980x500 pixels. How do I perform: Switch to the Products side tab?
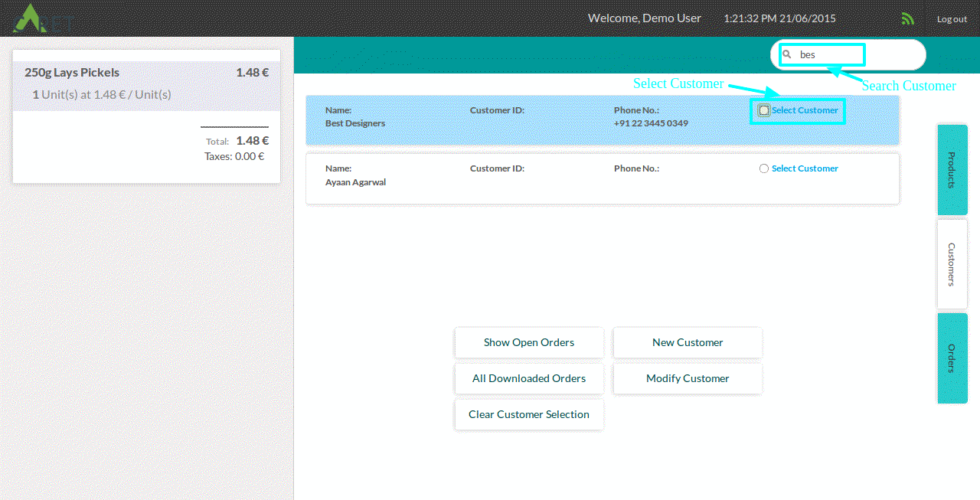click(952, 170)
